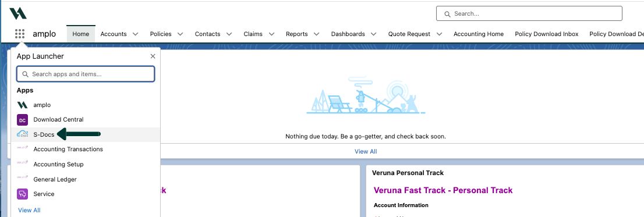
Task: Open the Claims tab
Action: [253, 34]
